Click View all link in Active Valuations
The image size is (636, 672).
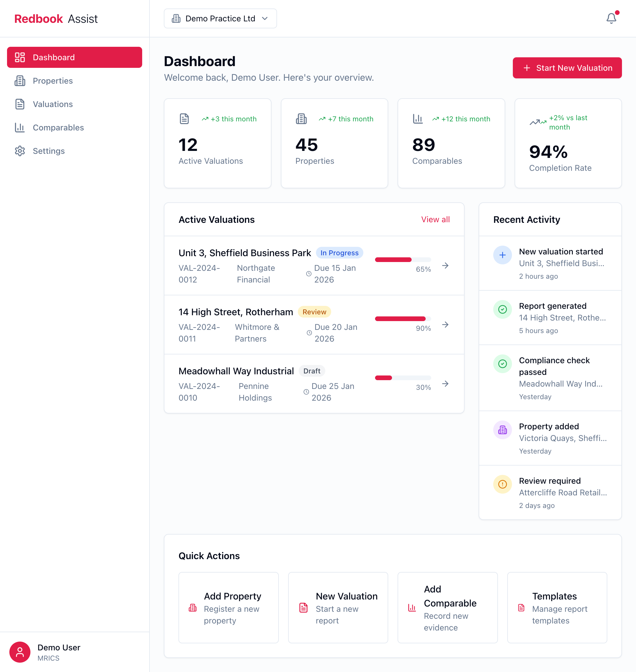point(435,220)
